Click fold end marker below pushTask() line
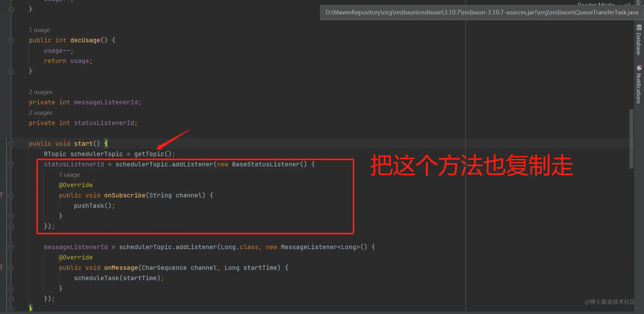Image resolution: width=644 pixels, height=314 pixels. [x=11, y=216]
